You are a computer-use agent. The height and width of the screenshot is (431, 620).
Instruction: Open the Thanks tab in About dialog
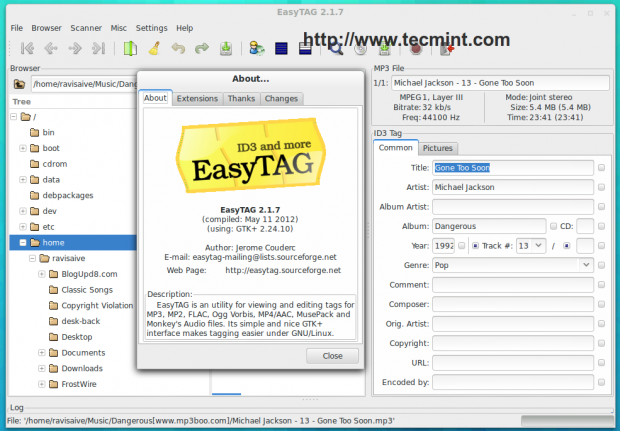[x=241, y=98]
